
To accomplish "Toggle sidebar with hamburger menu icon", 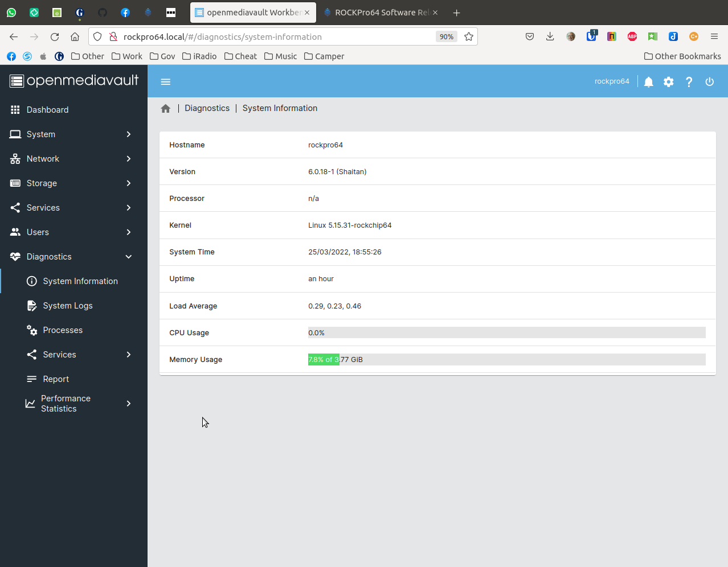I will (166, 82).
